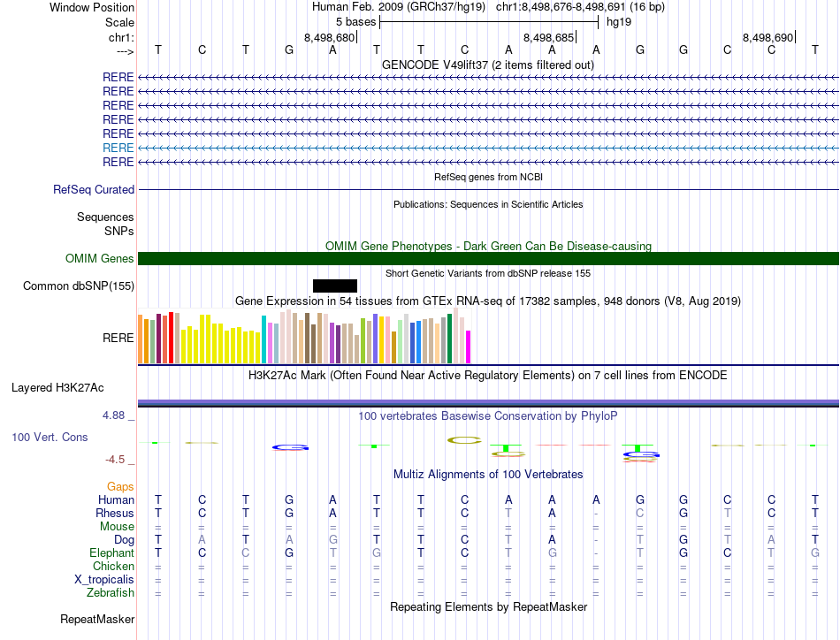Image resolution: width=840 pixels, height=640 pixels.
Task: Open the Layered H3K27Ac track label
Action: (57, 388)
